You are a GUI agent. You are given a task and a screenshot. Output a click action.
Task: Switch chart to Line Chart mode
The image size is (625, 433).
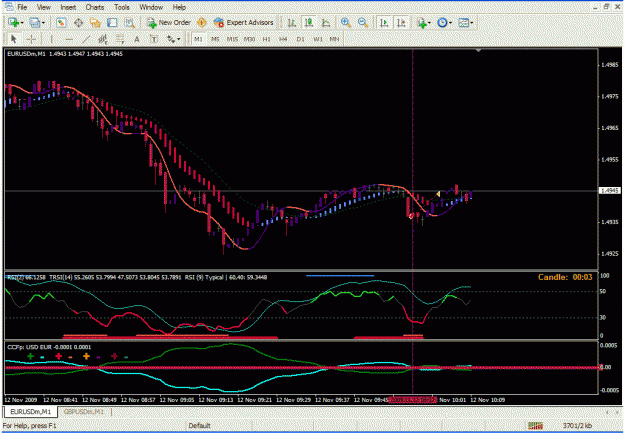[x=326, y=23]
